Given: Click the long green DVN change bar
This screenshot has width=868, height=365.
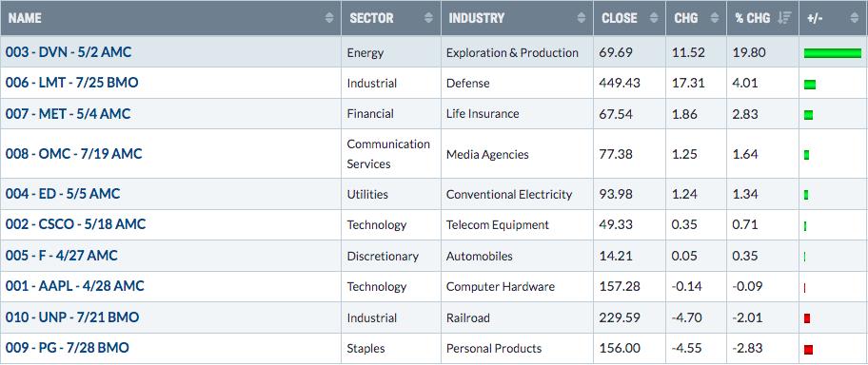Looking at the screenshot, I should (833, 53).
